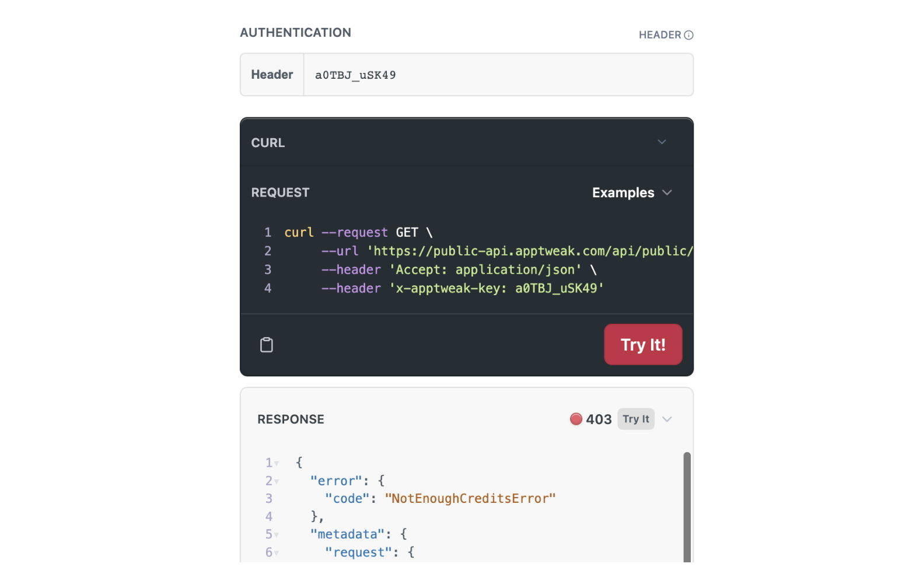Click the Header API key input field
Viewport: 923px width, 588px height.
tap(498, 75)
